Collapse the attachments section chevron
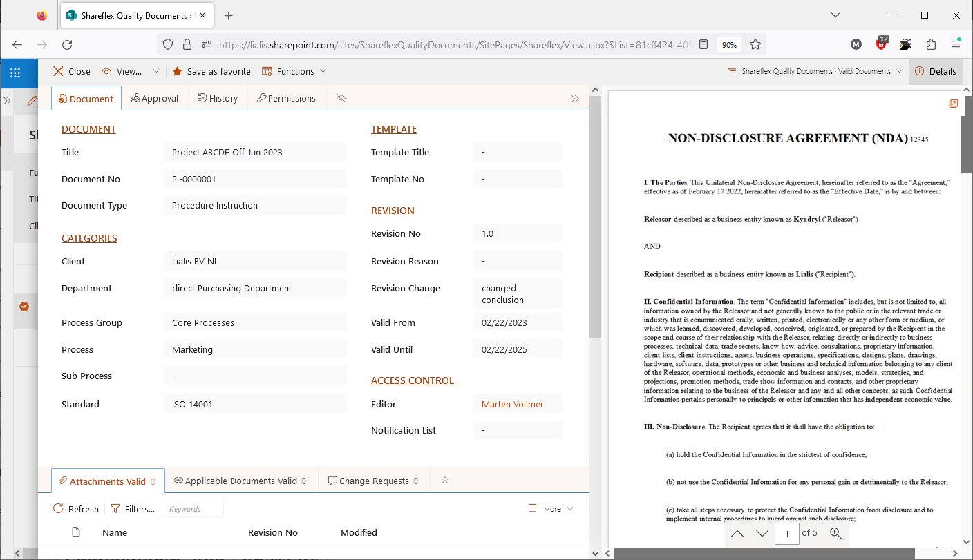Image resolution: width=973 pixels, height=560 pixels. pos(445,481)
